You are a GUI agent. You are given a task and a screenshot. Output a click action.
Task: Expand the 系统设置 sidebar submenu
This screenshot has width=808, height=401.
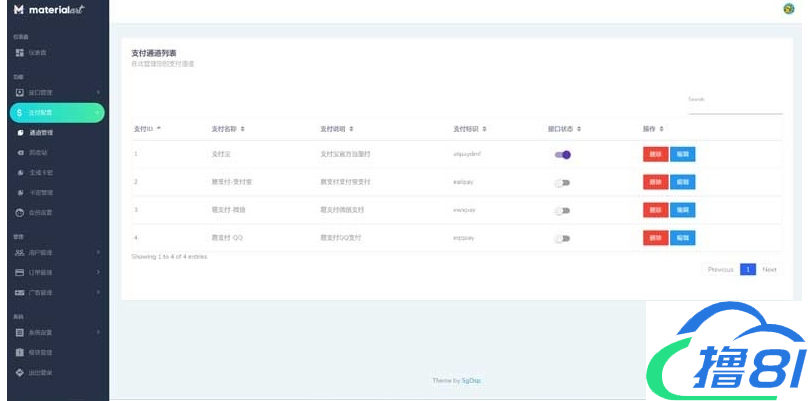pos(97,332)
